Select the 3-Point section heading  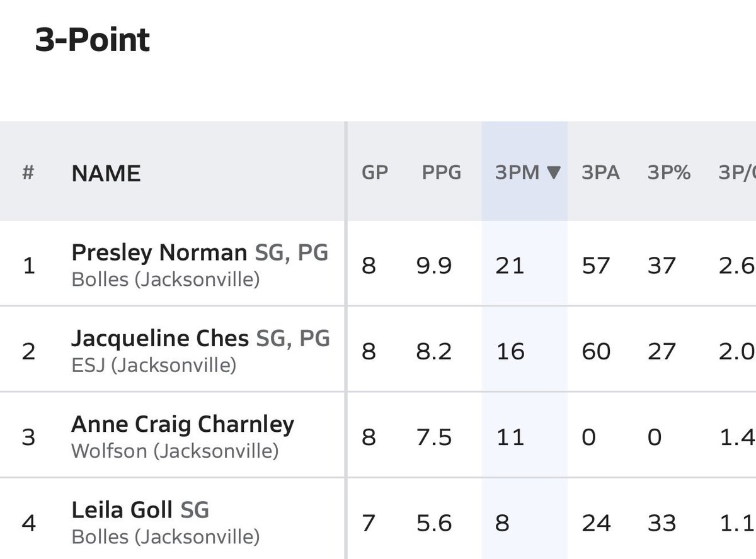pyautogui.click(x=93, y=40)
